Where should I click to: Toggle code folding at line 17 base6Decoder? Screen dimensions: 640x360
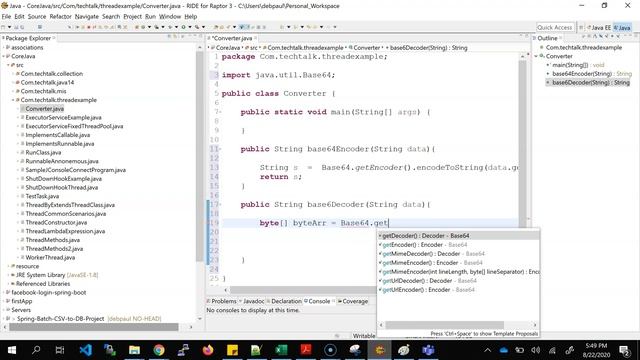(x=220, y=204)
